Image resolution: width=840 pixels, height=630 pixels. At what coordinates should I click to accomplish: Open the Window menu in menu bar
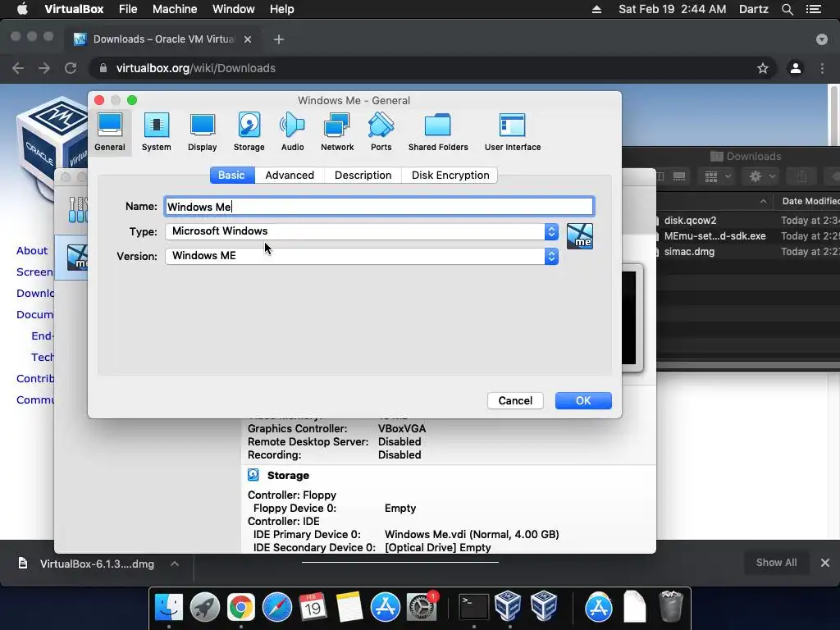[x=234, y=9]
